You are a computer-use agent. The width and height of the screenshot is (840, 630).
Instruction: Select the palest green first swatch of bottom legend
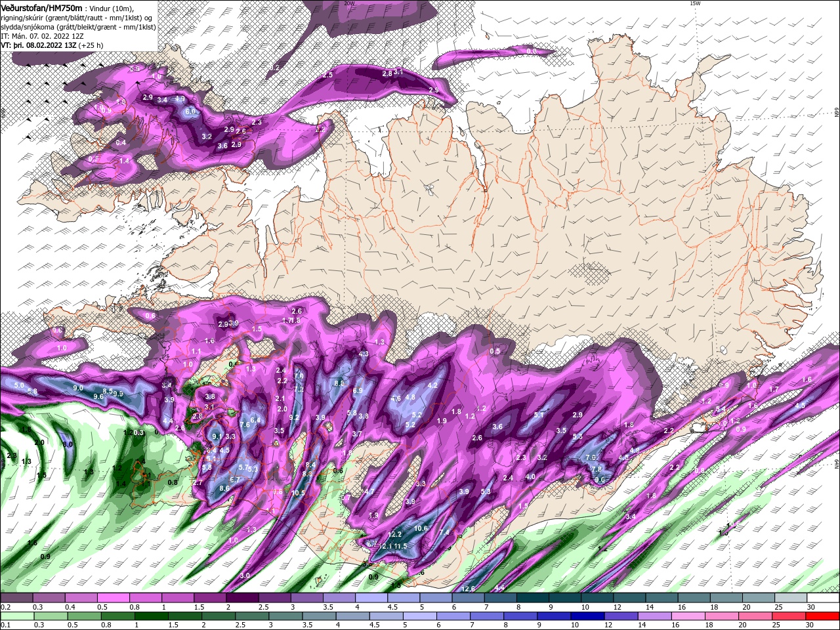click(16, 616)
